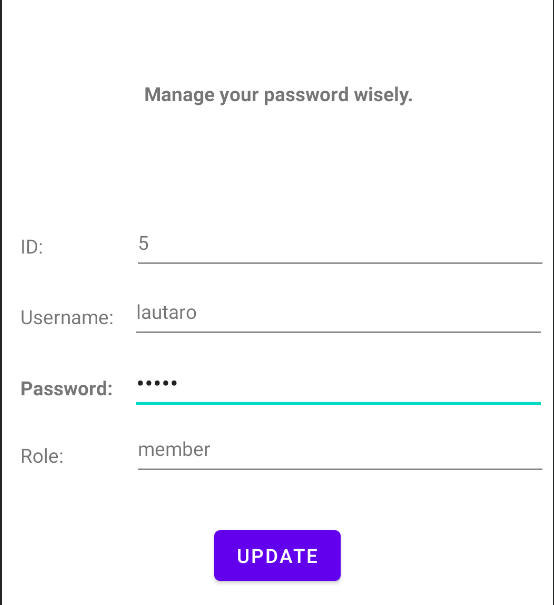Click the ID: label

click(x=32, y=247)
